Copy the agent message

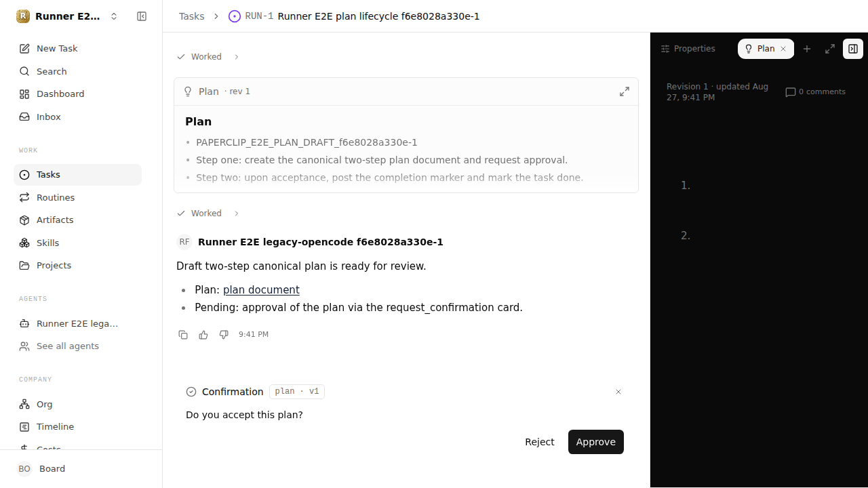183,335
